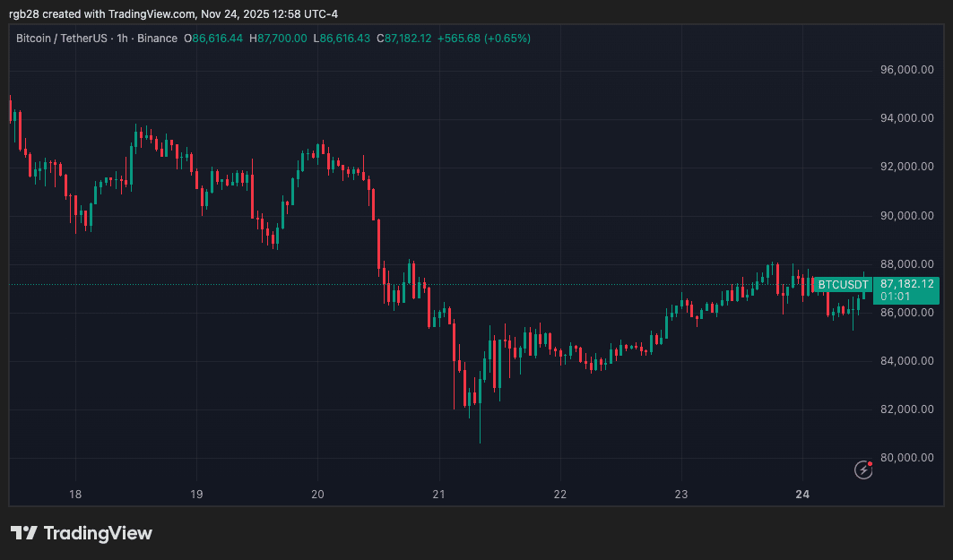This screenshot has width=953, height=560.
Task: Click the 80,000.00 price axis label
Action: pyautogui.click(x=906, y=458)
